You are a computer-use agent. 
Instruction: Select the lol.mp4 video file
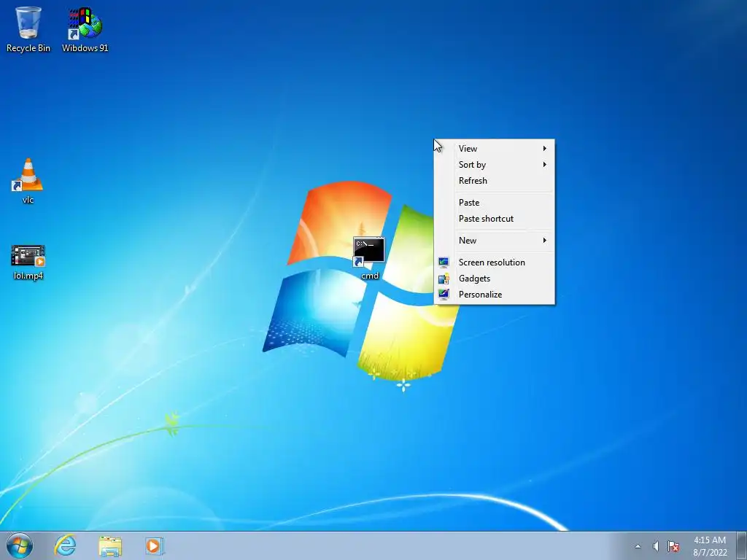(28, 262)
